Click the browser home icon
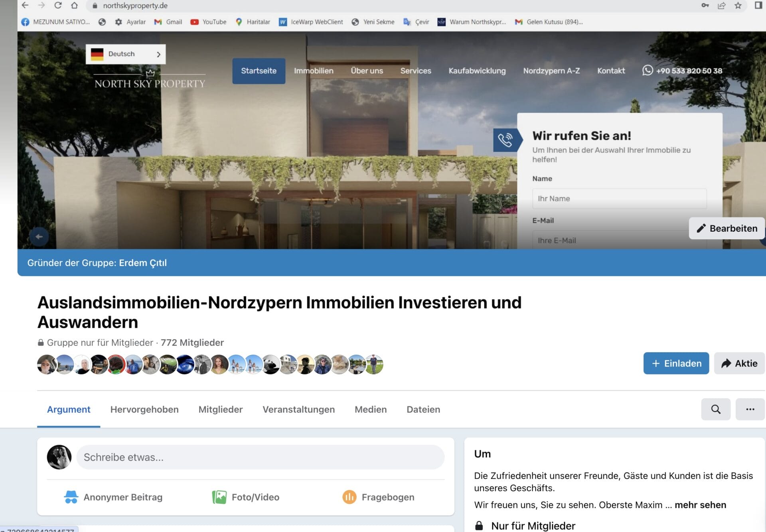Viewport: 766px width, 532px height. [74, 6]
